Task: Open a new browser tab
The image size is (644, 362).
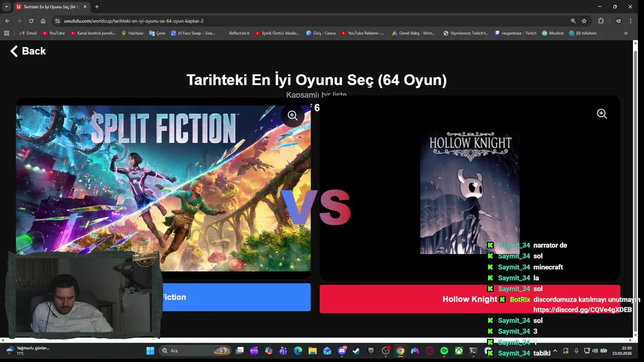Action: click(x=97, y=7)
